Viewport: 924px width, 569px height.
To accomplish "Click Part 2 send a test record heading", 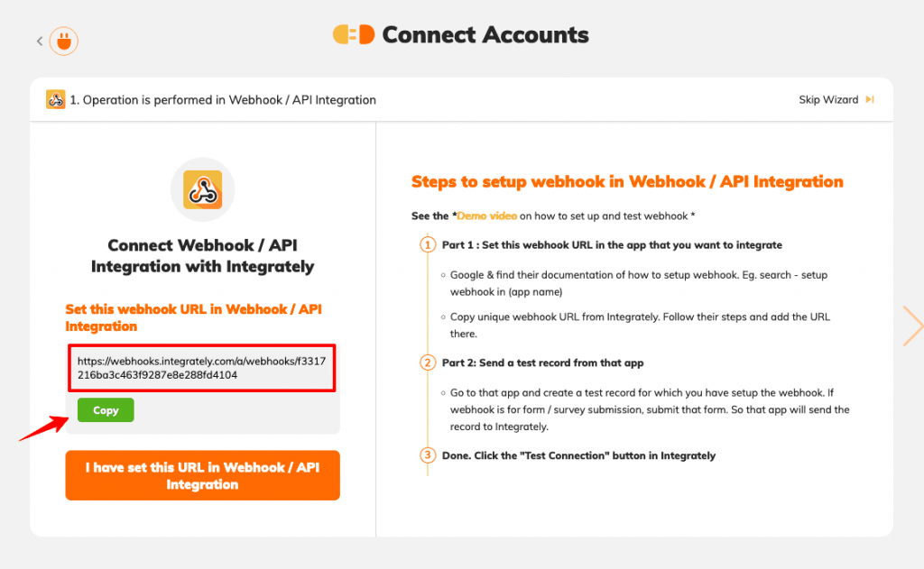I will [x=542, y=363].
